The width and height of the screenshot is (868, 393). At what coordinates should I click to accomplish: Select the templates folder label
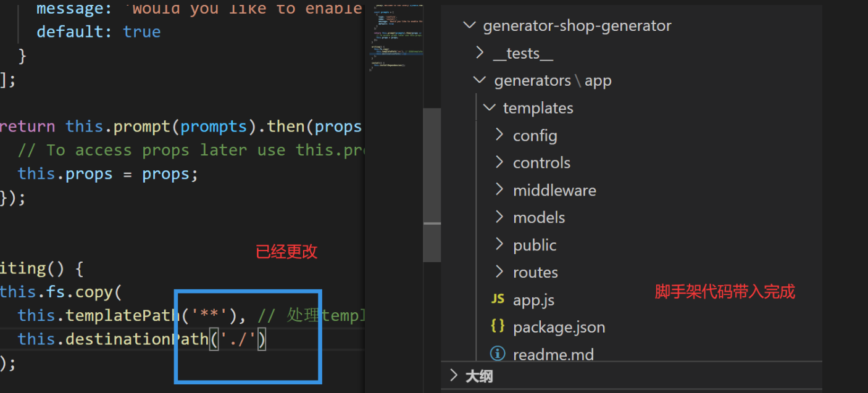[538, 109]
